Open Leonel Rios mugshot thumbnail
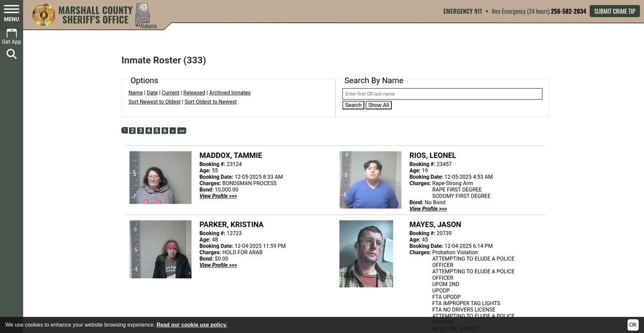The width and height of the screenshot is (644, 333). coord(370,180)
